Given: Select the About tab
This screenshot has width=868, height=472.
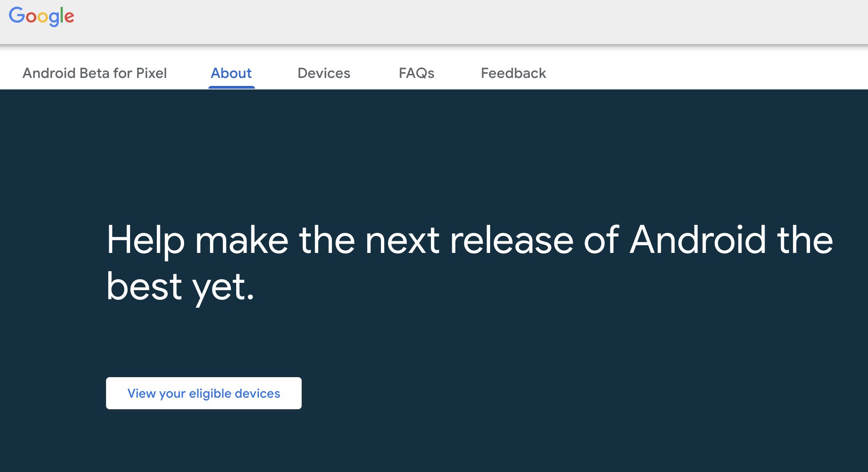Looking at the screenshot, I should (231, 73).
